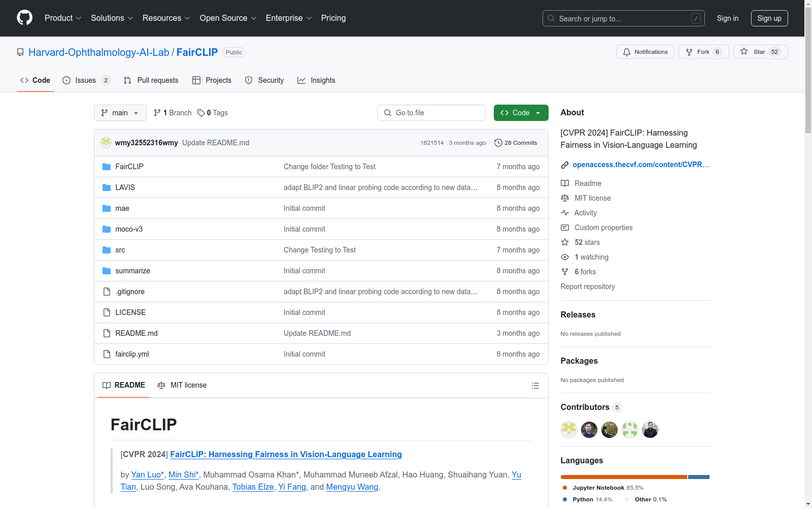Click the FairCLIP folder icon

[107, 167]
